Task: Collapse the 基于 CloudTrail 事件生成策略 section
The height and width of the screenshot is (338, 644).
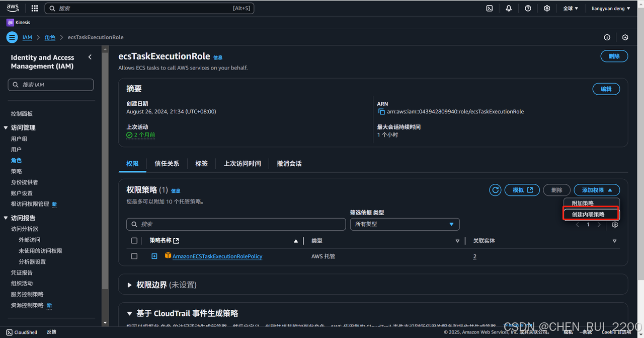Action: tap(130, 313)
